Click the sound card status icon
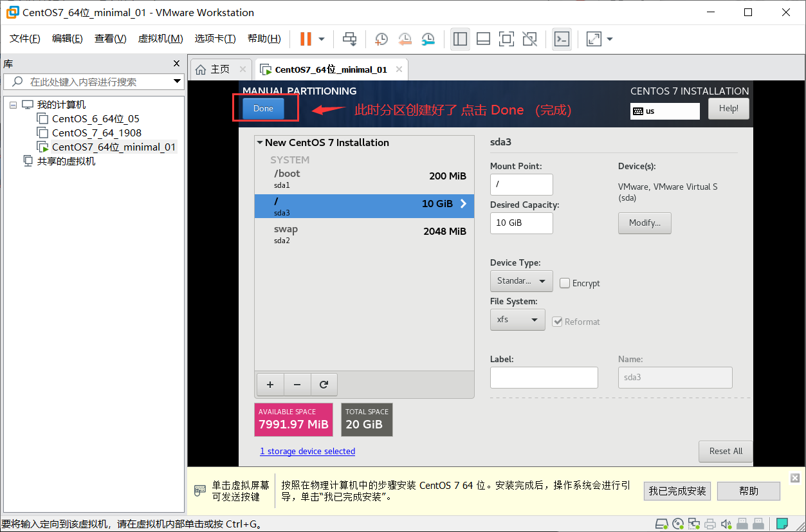The width and height of the screenshot is (806, 532). tap(726, 524)
